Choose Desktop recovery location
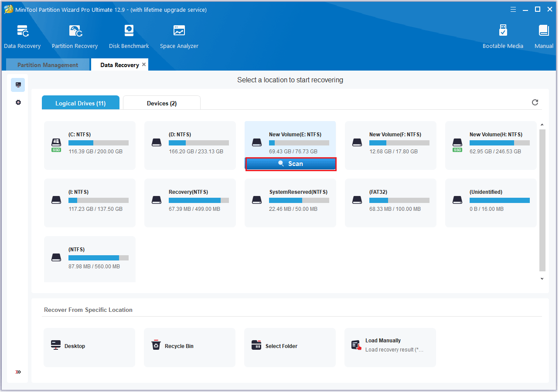Image resolution: width=559 pixels, height=392 pixels. tap(89, 348)
